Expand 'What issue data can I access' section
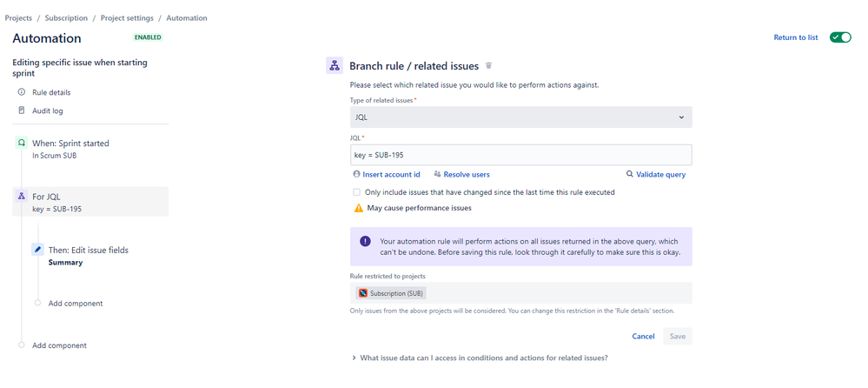Image resolution: width=868 pixels, height=388 pixels. point(480,358)
